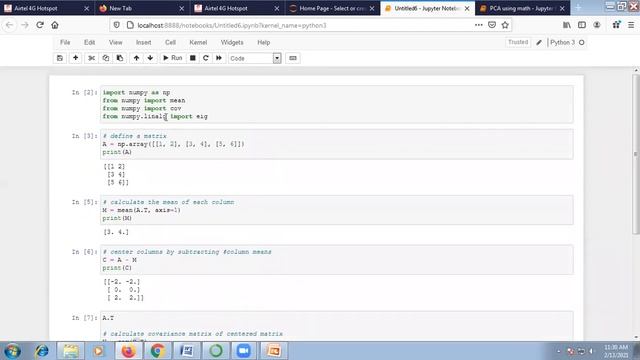Close the Untitled6 Jupyter Notebook tab
This screenshot has height=360, width=640.
(x=467, y=8)
